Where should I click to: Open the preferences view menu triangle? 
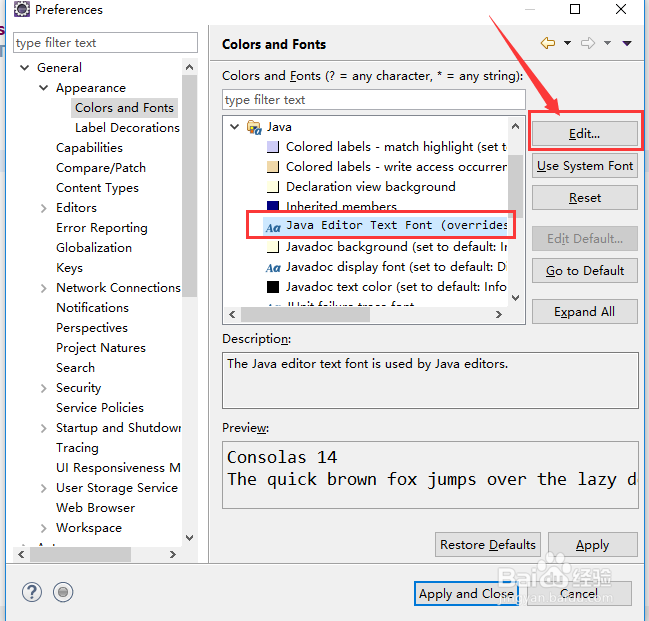click(627, 43)
